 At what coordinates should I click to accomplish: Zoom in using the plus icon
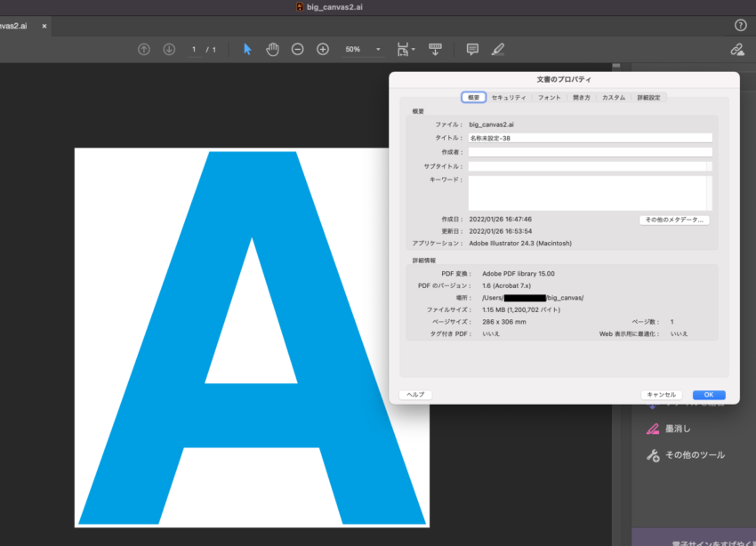pos(323,50)
